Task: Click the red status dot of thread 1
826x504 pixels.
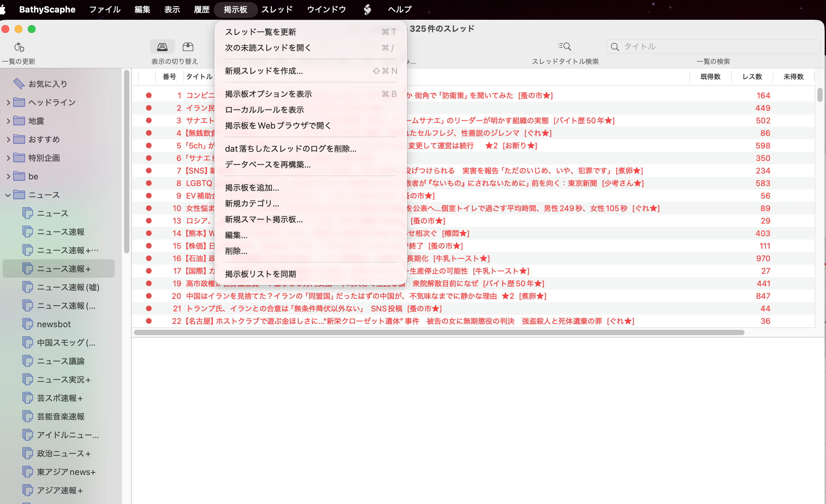Action: pos(148,96)
